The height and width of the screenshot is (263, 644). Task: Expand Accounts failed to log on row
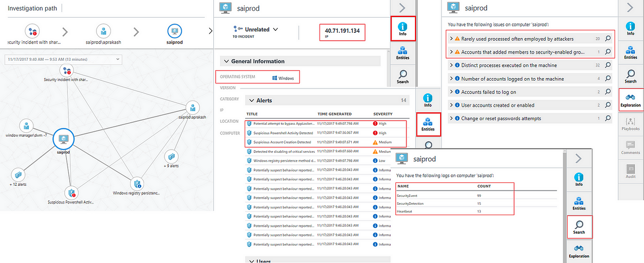pyautogui.click(x=451, y=92)
